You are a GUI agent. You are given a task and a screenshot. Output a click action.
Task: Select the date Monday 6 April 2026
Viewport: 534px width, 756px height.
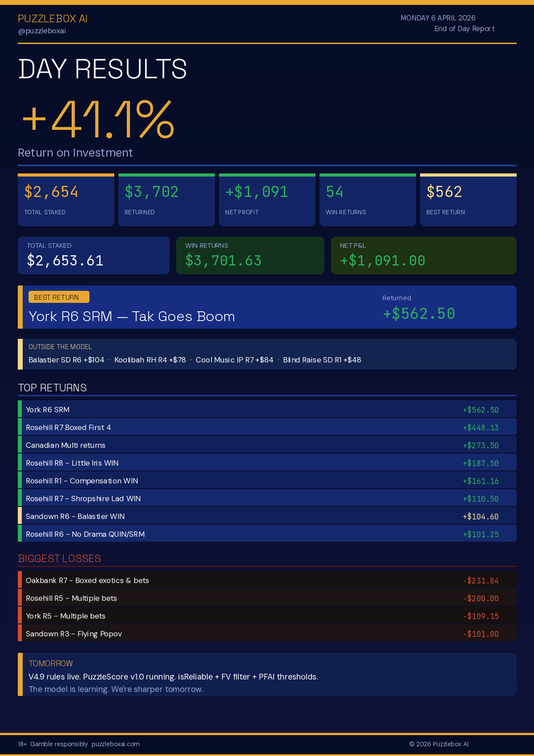(x=438, y=18)
